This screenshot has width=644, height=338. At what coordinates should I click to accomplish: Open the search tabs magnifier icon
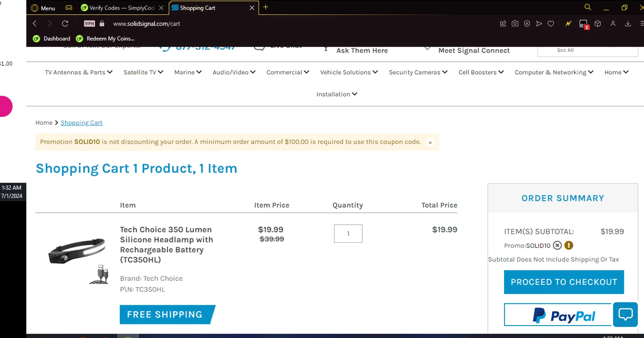pyautogui.click(x=588, y=7)
